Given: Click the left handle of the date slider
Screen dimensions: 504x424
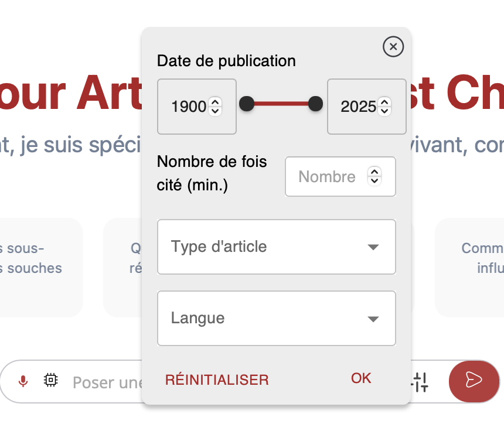Looking at the screenshot, I should pyautogui.click(x=246, y=104).
